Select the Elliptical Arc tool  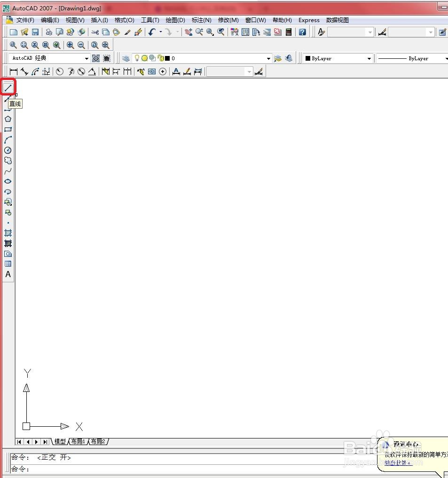point(8,192)
